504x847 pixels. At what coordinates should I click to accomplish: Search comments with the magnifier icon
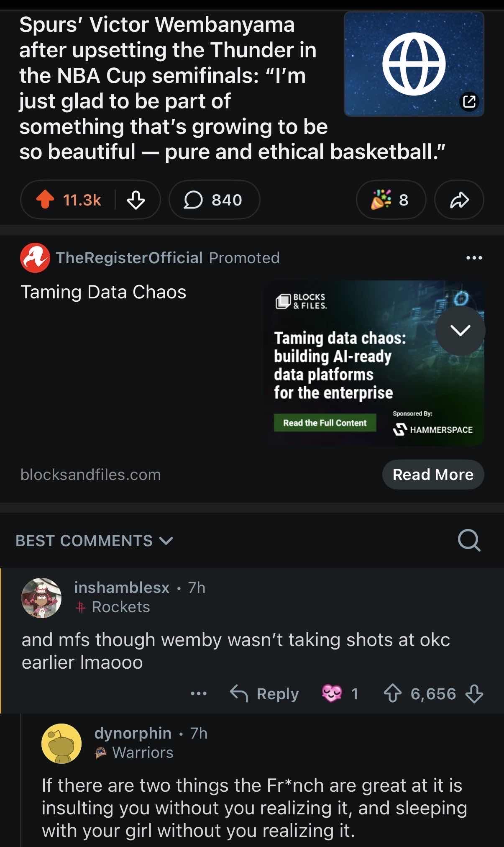[x=469, y=540]
